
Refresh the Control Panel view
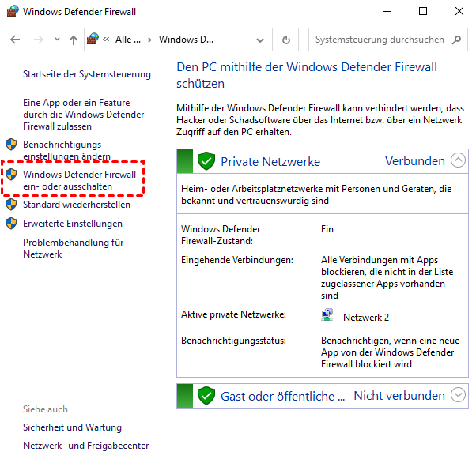285,40
